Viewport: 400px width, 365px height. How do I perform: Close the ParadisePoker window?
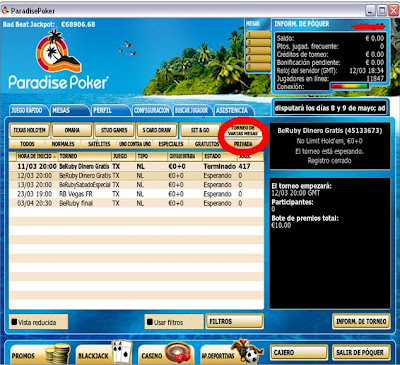coord(394,11)
